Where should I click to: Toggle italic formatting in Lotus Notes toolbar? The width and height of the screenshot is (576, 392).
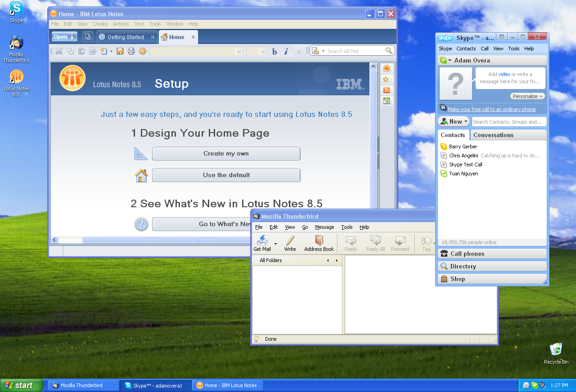pyautogui.click(x=286, y=52)
